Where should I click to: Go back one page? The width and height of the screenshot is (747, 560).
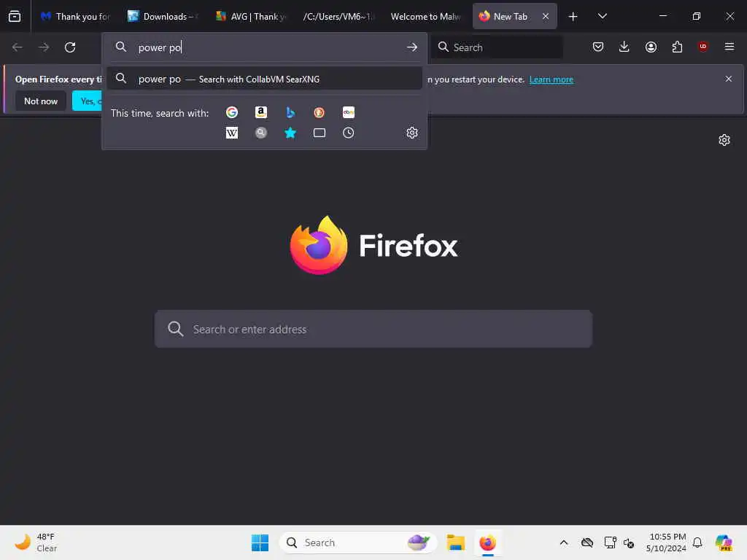tap(18, 47)
